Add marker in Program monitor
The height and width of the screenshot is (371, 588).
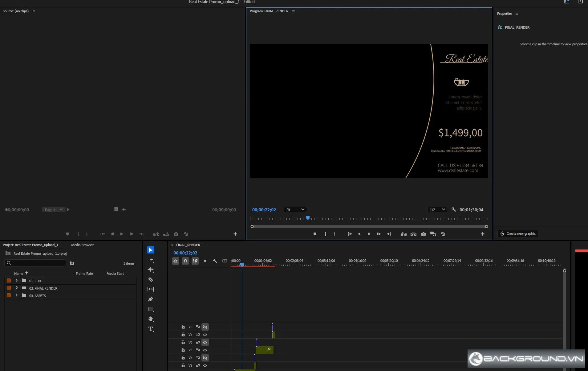point(315,234)
